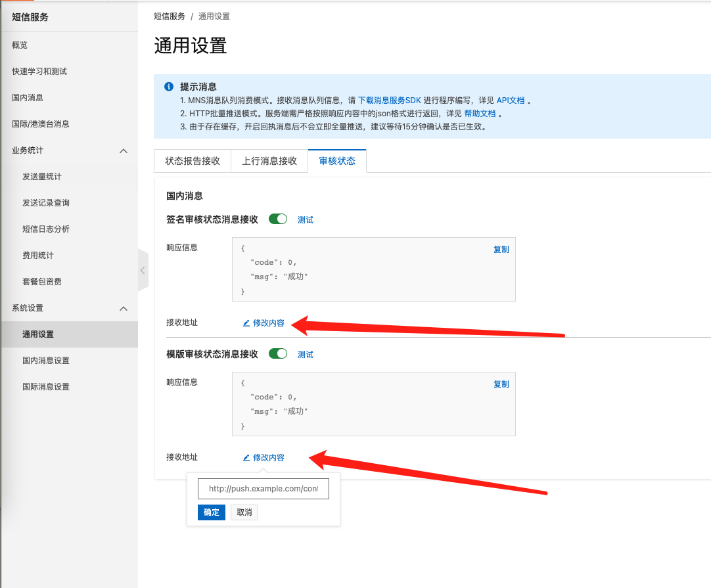Click pencil edit icon under 签名审核 接收地址
The image size is (711, 588).
(x=246, y=323)
